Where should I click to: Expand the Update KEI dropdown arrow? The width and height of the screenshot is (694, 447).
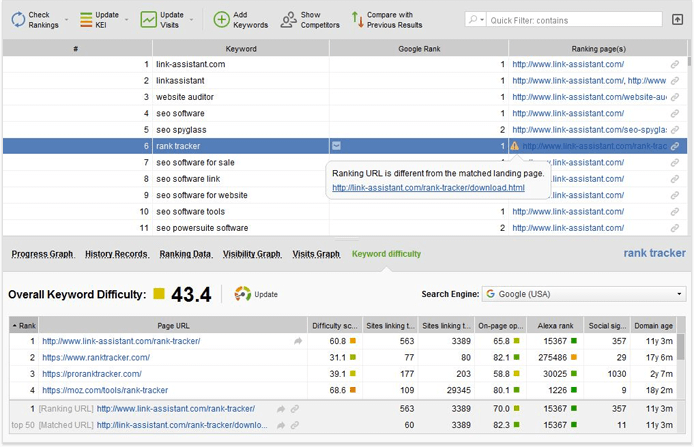click(x=127, y=20)
